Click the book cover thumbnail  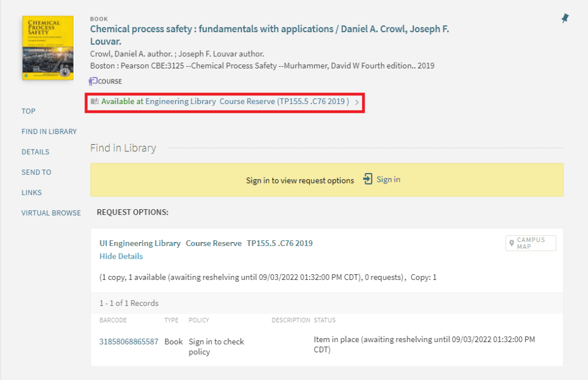click(x=48, y=48)
